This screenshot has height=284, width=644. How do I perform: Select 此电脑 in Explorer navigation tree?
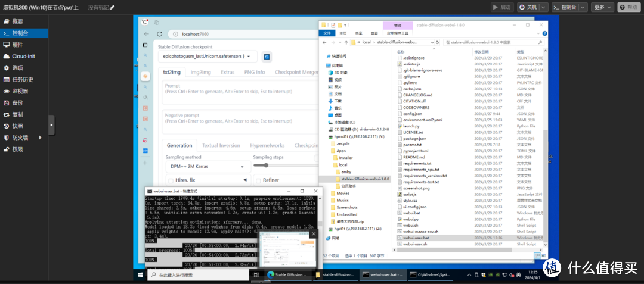click(x=337, y=65)
